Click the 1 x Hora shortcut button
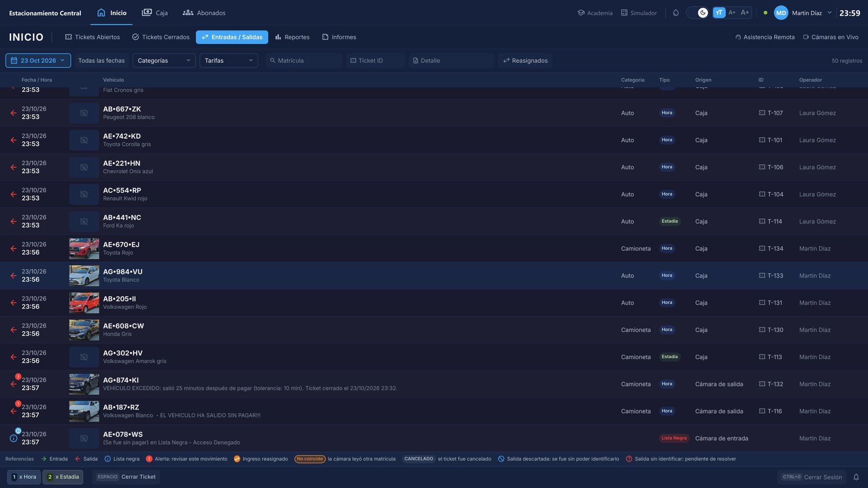This screenshot has width=868, height=488. click(x=24, y=477)
